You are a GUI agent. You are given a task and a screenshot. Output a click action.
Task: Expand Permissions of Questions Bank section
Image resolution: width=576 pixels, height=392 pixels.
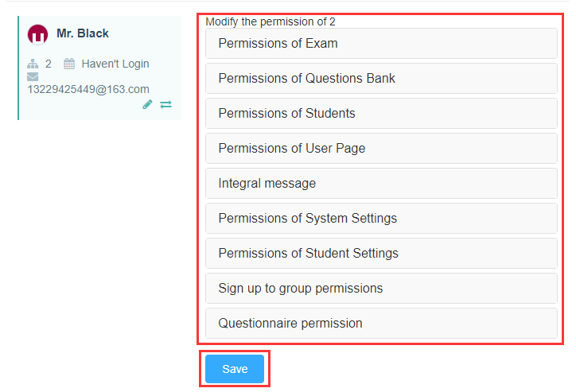pos(381,78)
